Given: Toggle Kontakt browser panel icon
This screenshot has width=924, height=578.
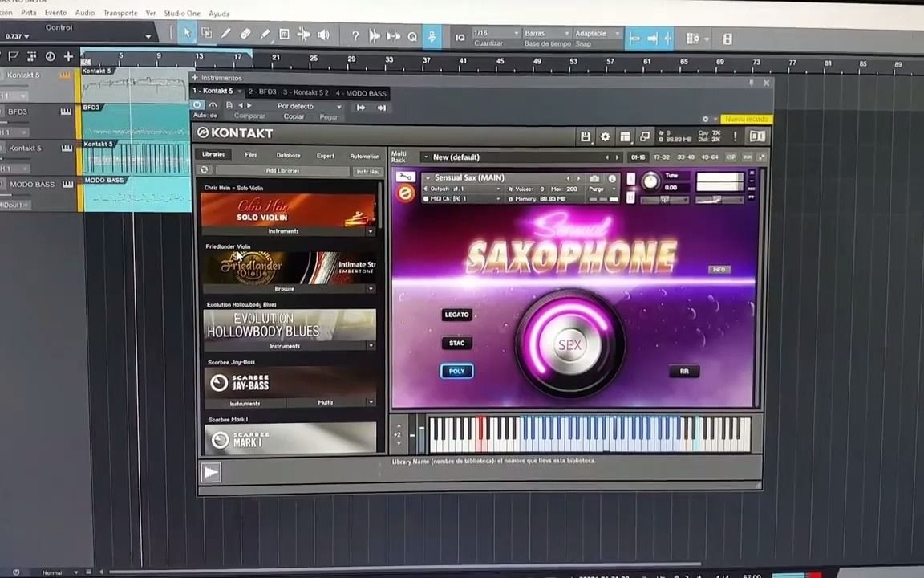Looking at the screenshot, I should coord(757,136).
